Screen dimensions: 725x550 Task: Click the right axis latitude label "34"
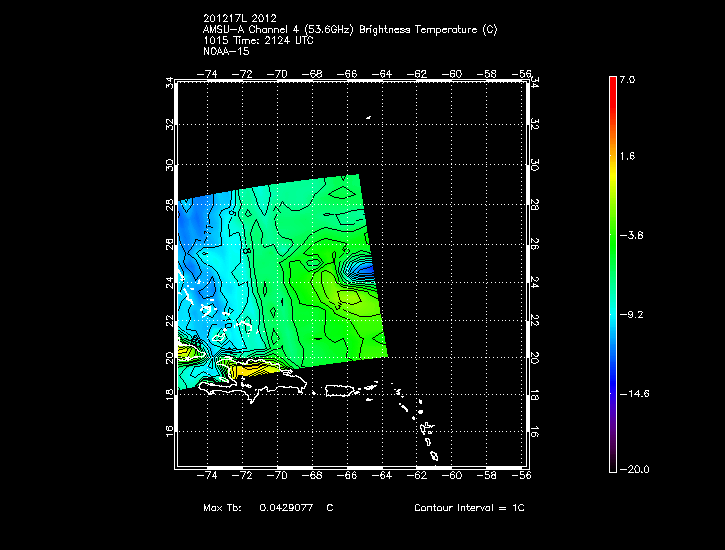click(535, 83)
